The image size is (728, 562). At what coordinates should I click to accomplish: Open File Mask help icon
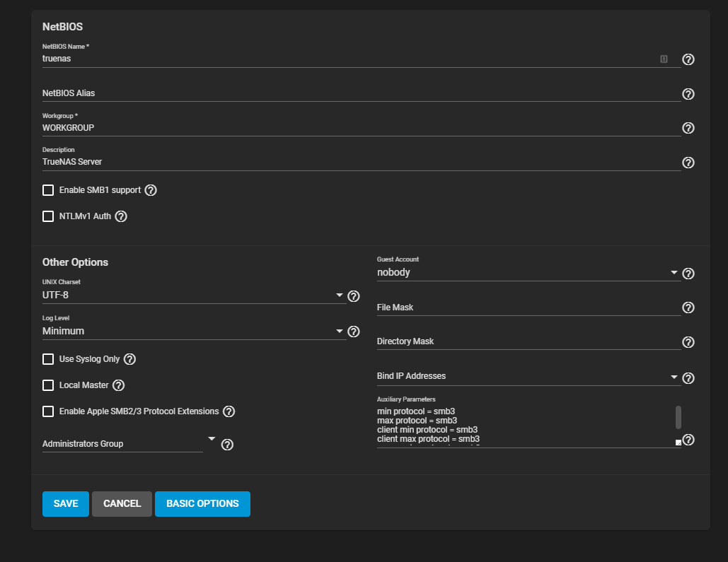[x=688, y=308]
